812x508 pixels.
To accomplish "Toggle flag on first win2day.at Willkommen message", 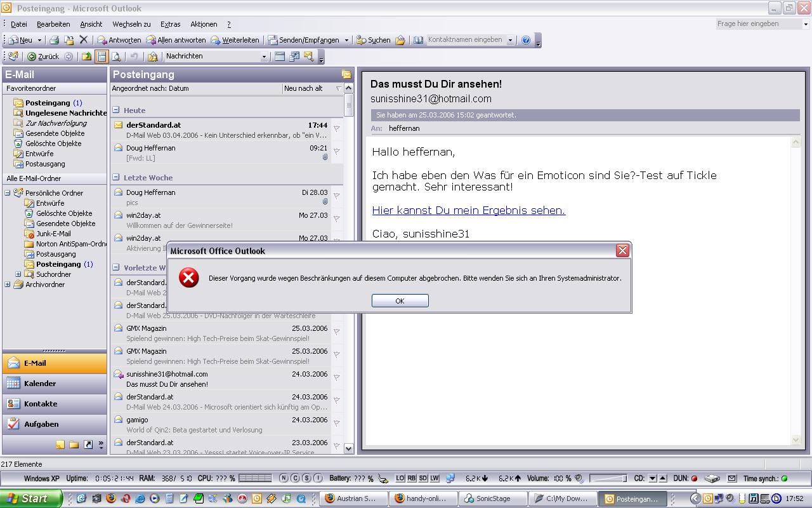I will click(x=337, y=219).
